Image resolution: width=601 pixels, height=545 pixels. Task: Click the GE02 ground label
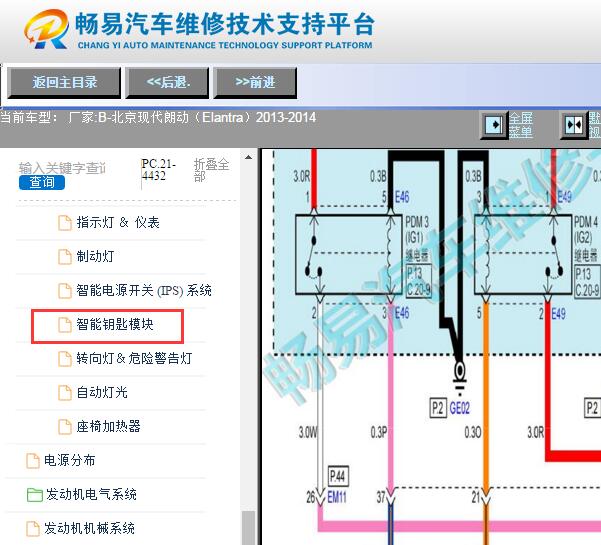(460, 408)
